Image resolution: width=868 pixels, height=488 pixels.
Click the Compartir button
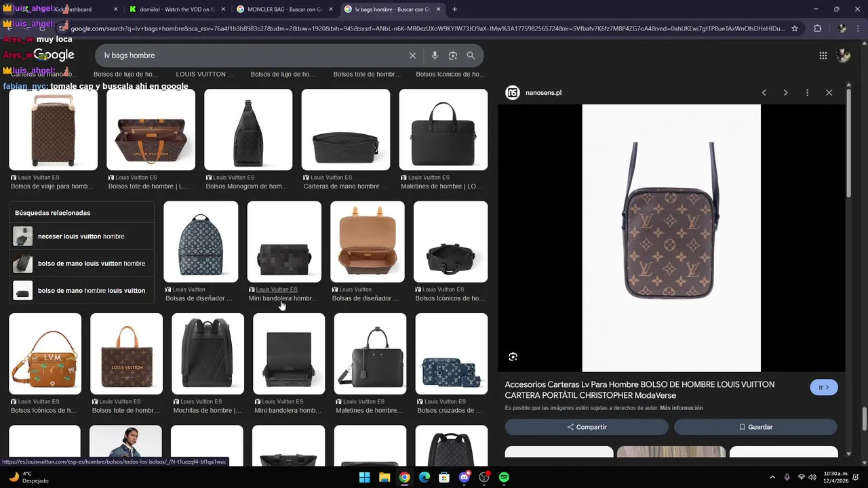tap(587, 427)
